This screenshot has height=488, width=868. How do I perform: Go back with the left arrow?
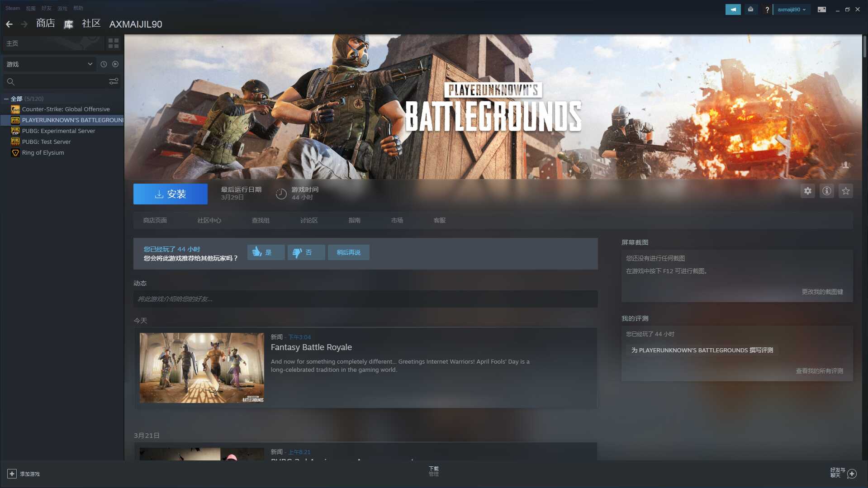[9, 24]
